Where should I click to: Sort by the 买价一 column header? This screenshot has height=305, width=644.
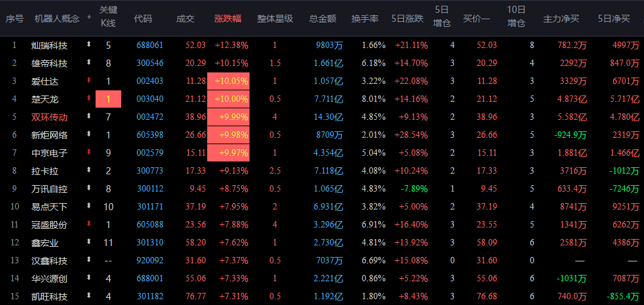(477, 19)
